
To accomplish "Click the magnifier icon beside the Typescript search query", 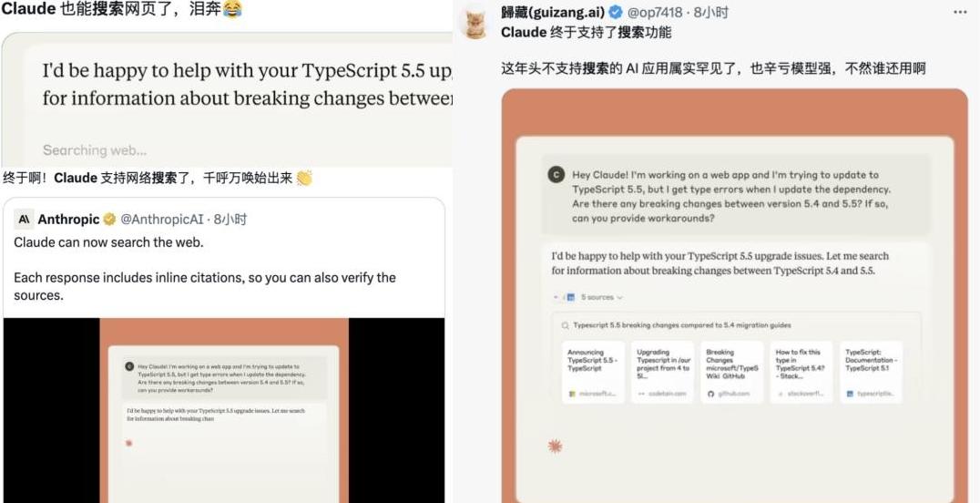I will [x=565, y=325].
